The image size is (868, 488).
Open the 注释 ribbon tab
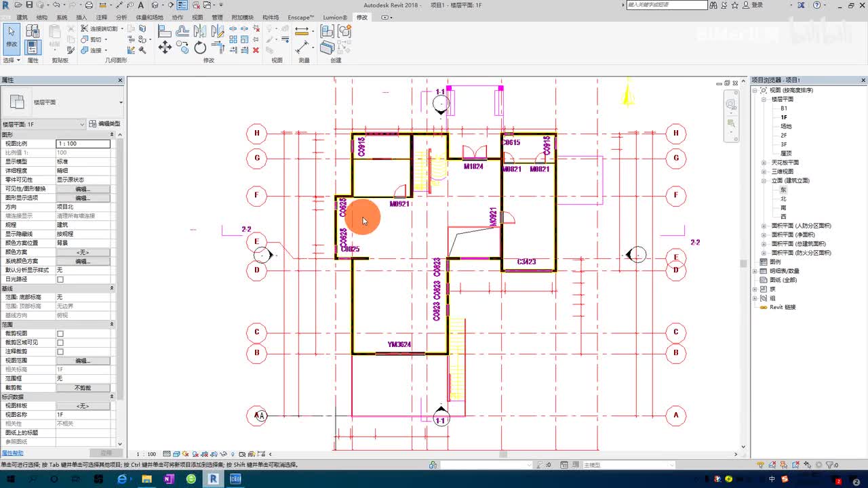point(102,17)
